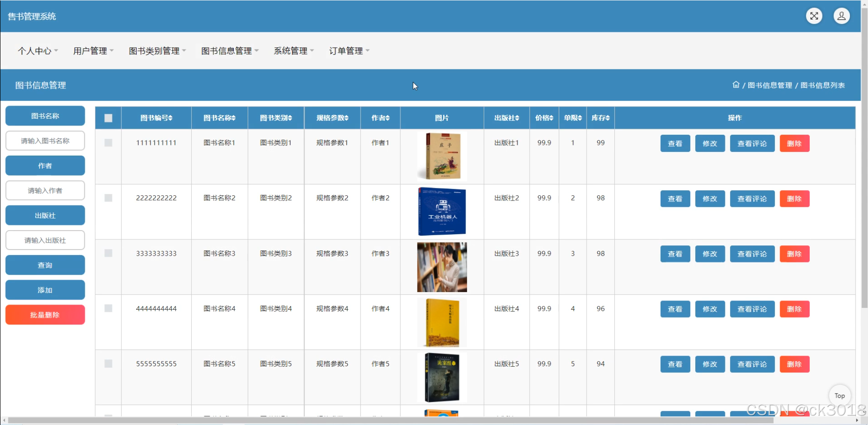Click the fullscreen toggle icon in header

(814, 16)
